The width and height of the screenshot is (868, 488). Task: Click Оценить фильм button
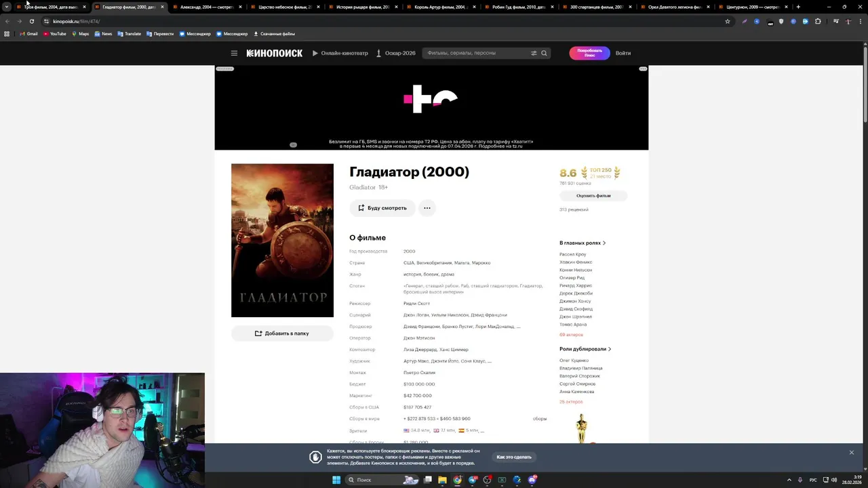[x=593, y=195]
